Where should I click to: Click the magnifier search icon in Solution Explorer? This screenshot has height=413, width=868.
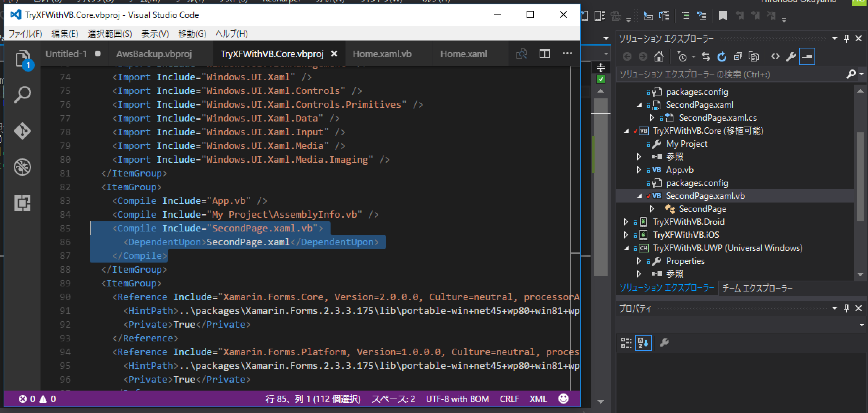851,74
